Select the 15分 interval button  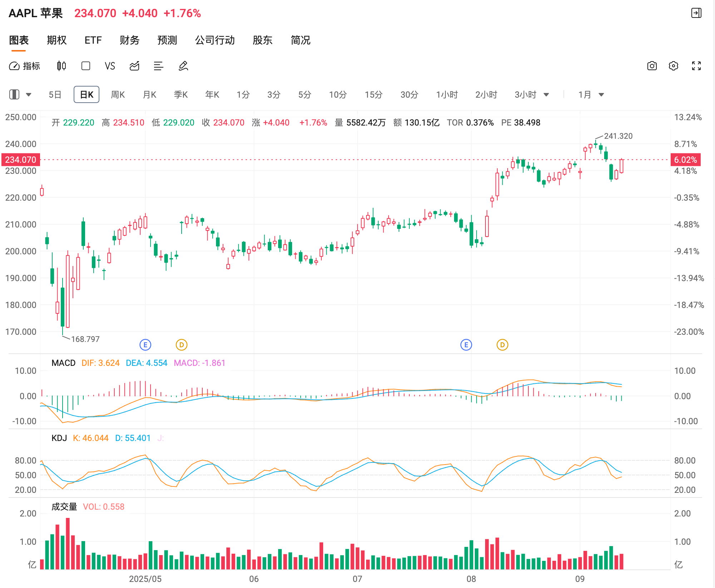373,95
